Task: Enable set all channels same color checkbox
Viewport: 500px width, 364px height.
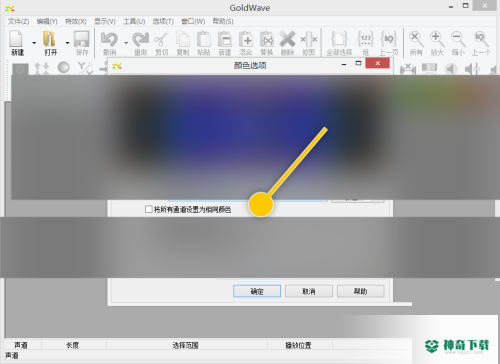Action: [x=149, y=209]
